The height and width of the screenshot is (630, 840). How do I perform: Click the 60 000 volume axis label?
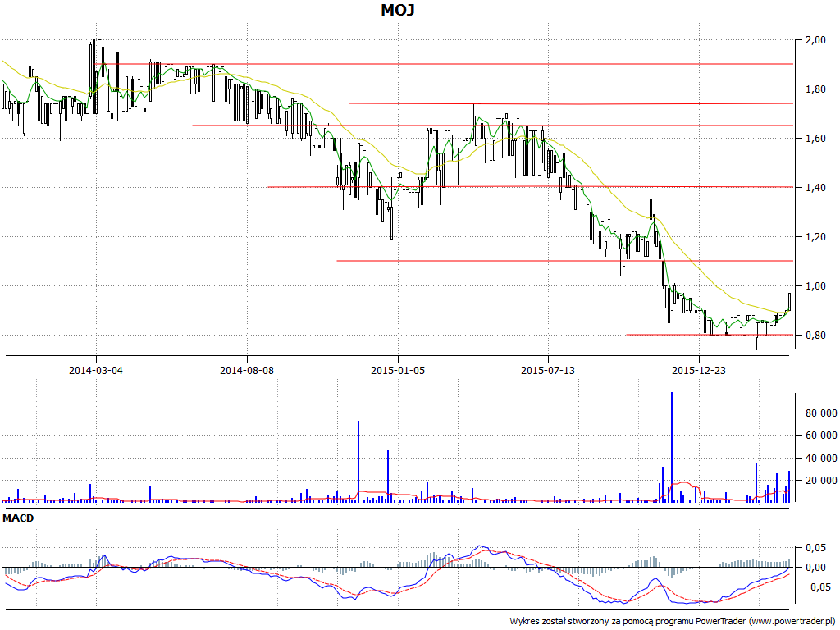click(x=821, y=436)
